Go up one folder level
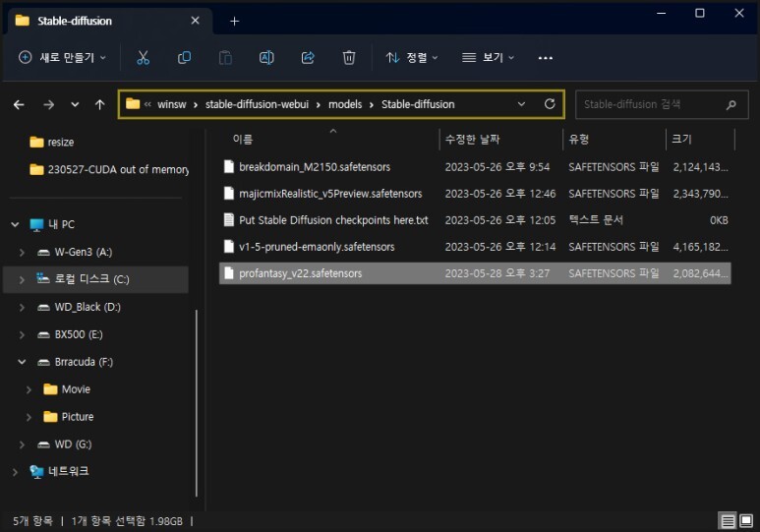760x532 pixels. tap(100, 104)
